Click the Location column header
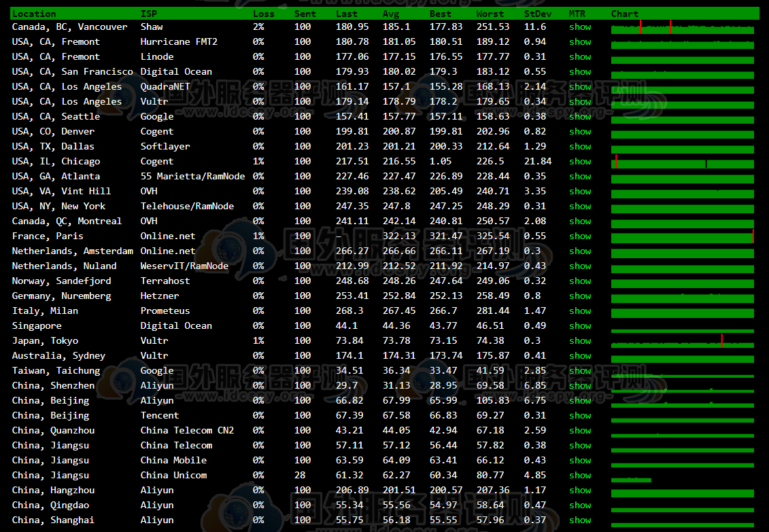The image size is (769, 532). point(34,14)
